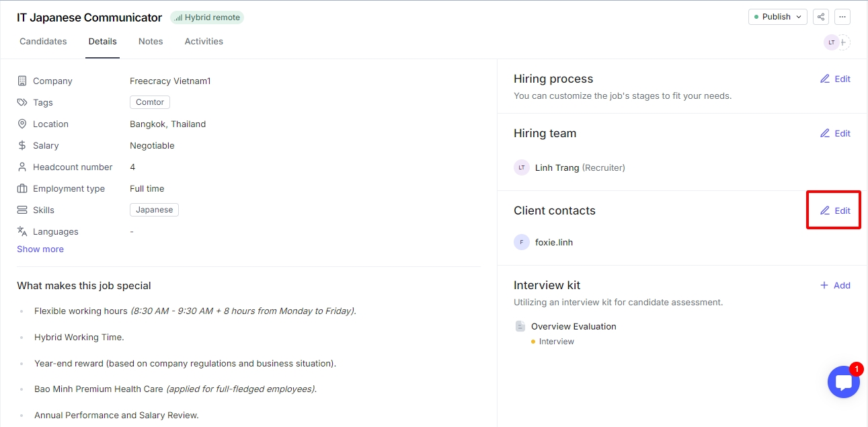Click the Hybrid remote badge
The width and height of the screenshot is (868, 427).
point(206,17)
